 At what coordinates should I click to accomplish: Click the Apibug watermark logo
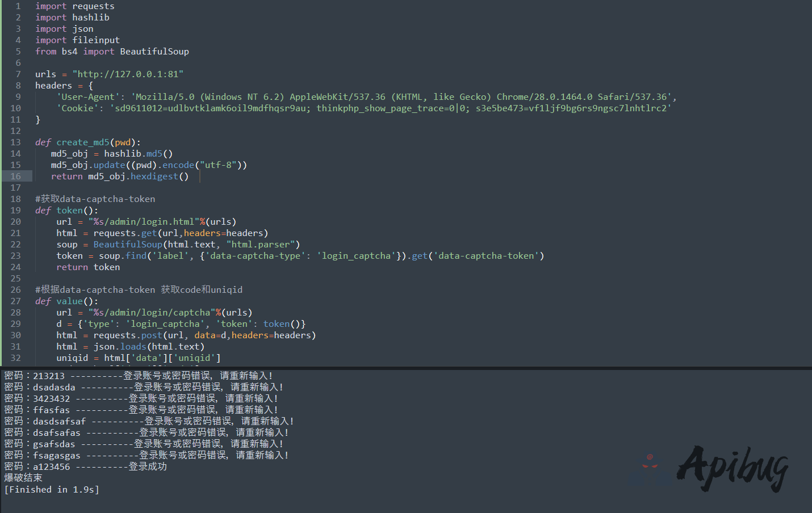click(733, 468)
